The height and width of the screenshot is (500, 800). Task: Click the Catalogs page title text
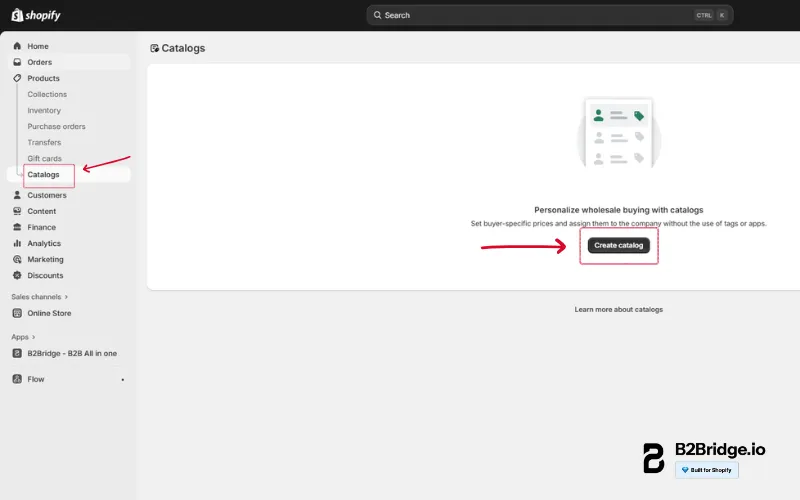[x=183, y=48]
